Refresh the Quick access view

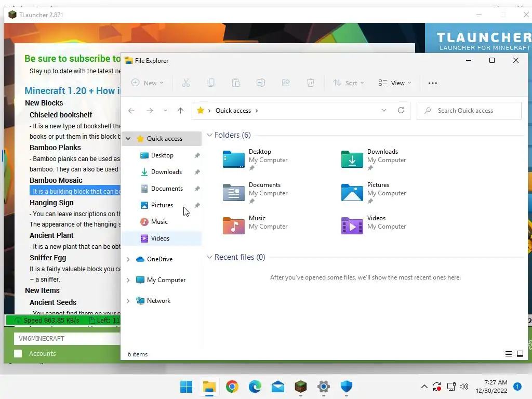[x=401, y=110]
